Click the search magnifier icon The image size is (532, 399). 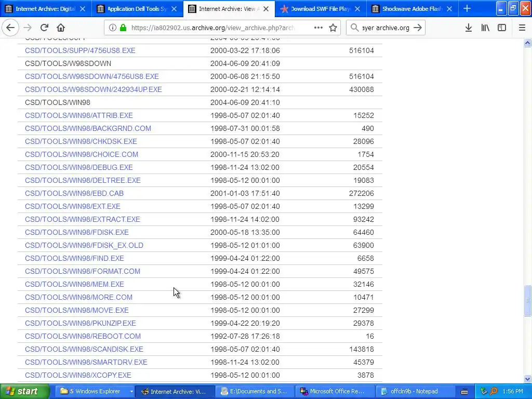354,28
